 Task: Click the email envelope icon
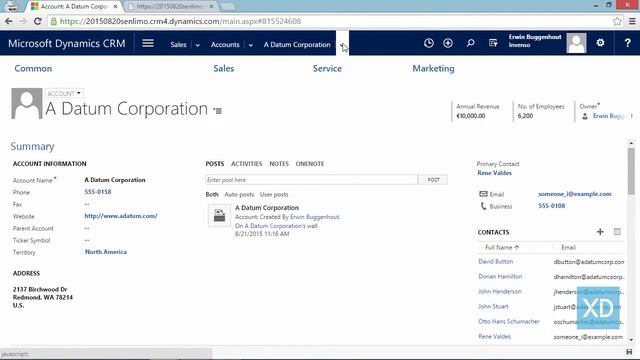click(x=483, y=194)
